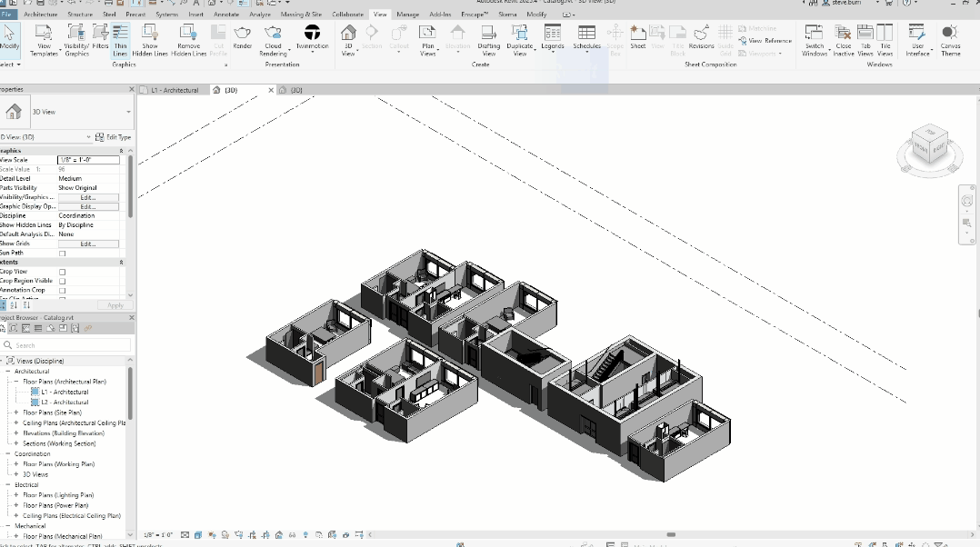Image resolution: width=980 pixels, height=547 pixels.
Task: Expand Elevations (Building Elevation) node
Action: point(16,433)
